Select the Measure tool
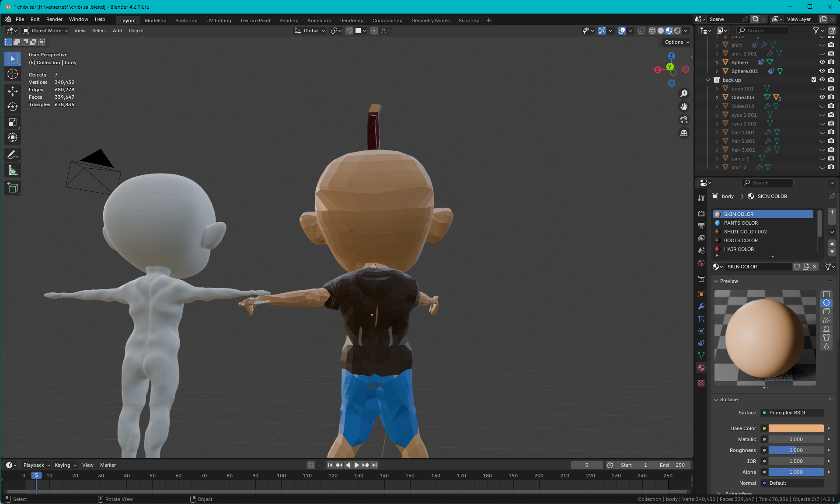 click(13, 171)
